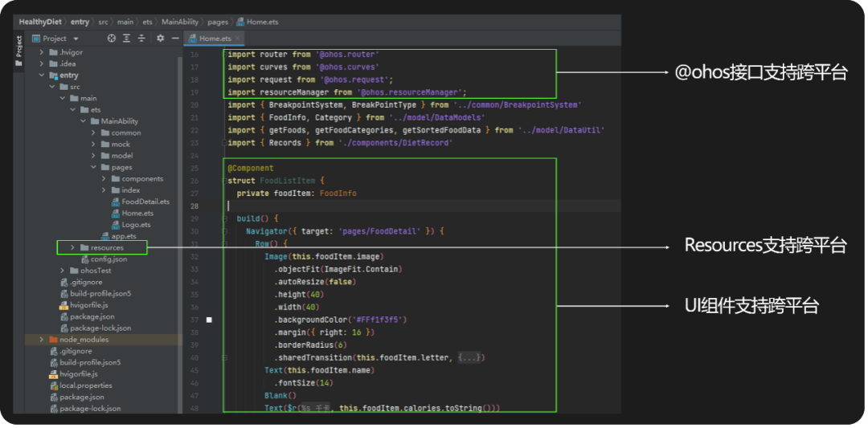Collapse the MainAbility folder
Screen dimensions: 868x428
point(83,121)
